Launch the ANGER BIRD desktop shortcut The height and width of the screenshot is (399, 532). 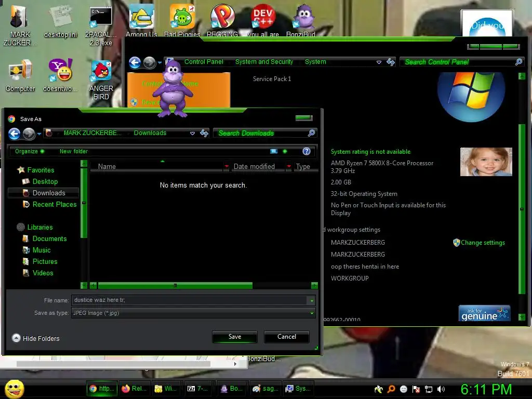[101, 79]
